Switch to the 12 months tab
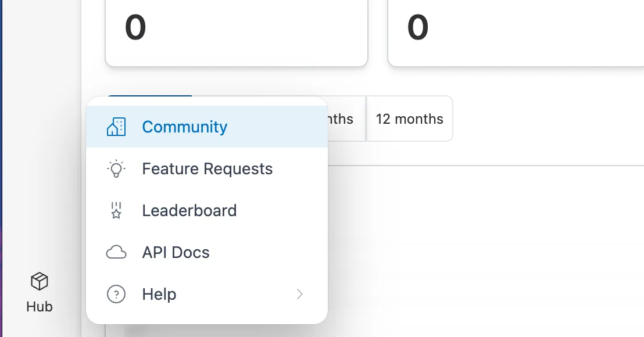644x337 pixels. tap(409, 119)
